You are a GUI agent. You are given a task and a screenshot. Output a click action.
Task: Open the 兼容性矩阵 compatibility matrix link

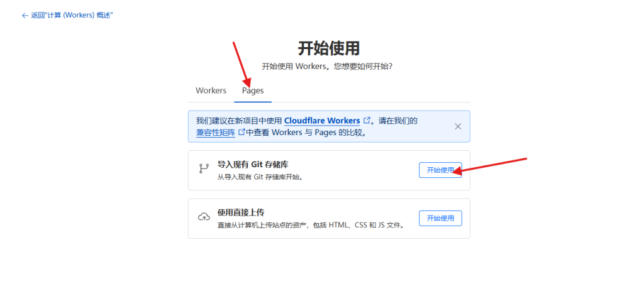[216, 132]
